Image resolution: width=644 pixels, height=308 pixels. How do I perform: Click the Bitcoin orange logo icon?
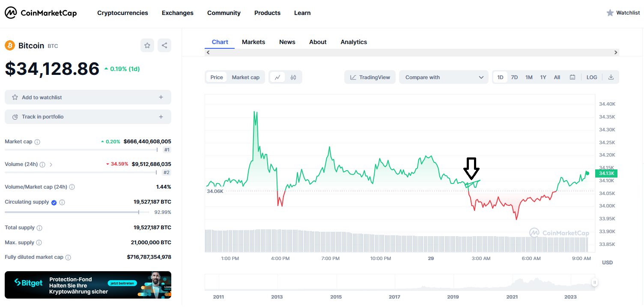(10, 45)
